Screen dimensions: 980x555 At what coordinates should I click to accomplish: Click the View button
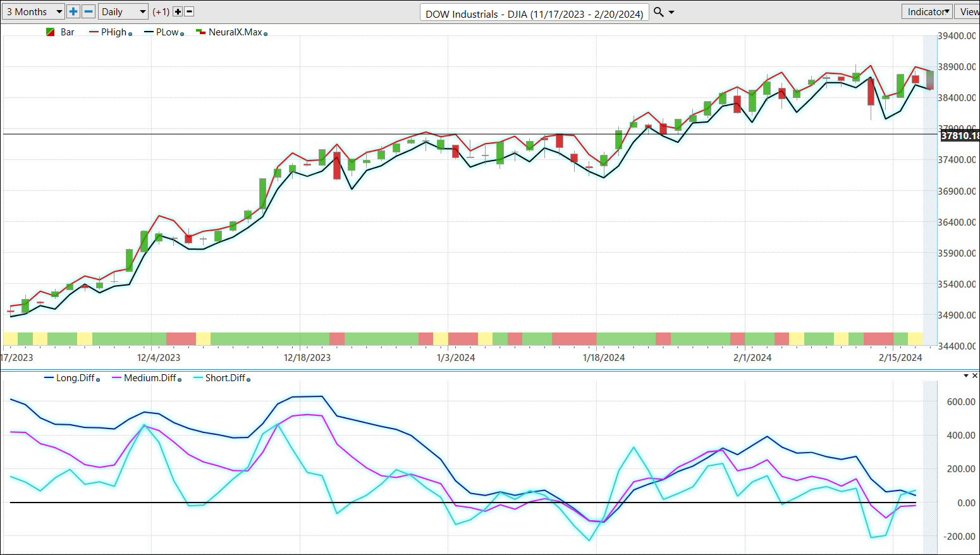pyautogui.click(x=969, y=11)
